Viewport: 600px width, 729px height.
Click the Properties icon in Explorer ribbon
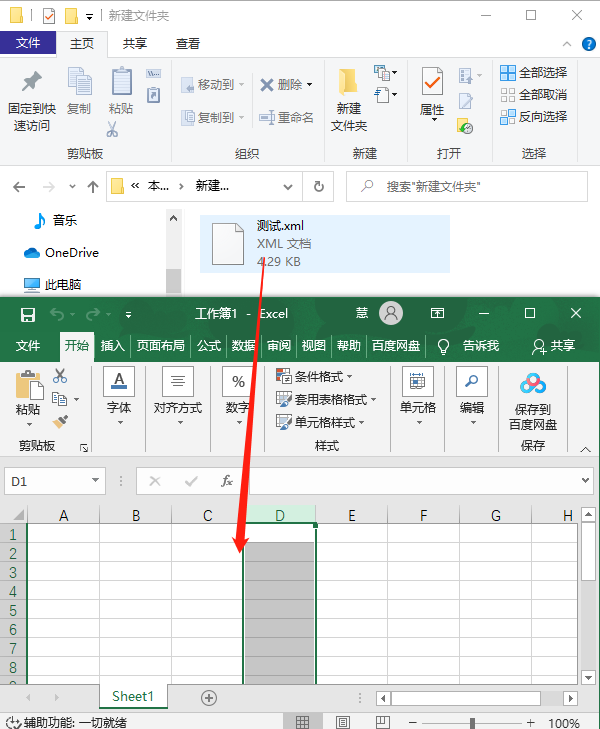pyautogui.click(x=432, y=83)
